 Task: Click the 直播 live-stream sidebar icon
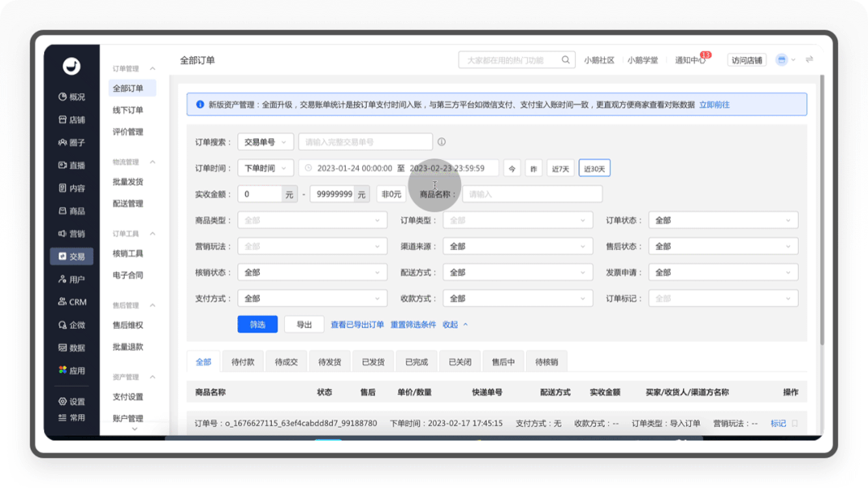pos(72,165)
